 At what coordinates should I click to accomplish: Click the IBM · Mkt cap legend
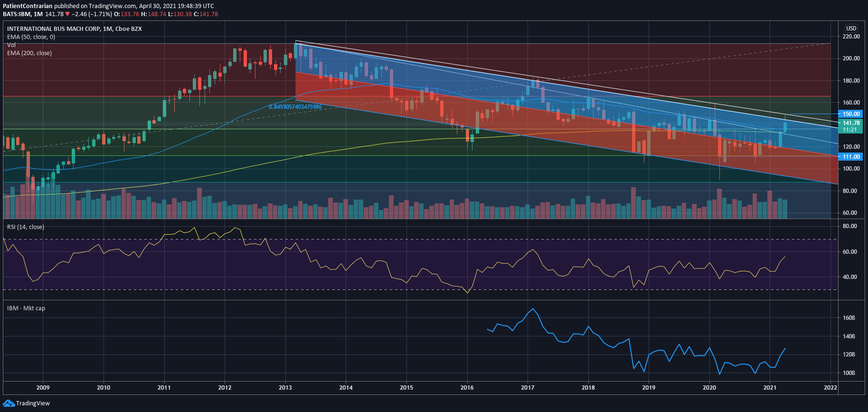point(26,308)
